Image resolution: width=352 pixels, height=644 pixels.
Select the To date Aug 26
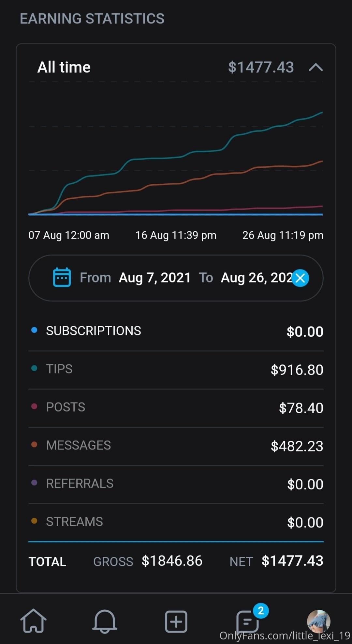coord(256,278)
